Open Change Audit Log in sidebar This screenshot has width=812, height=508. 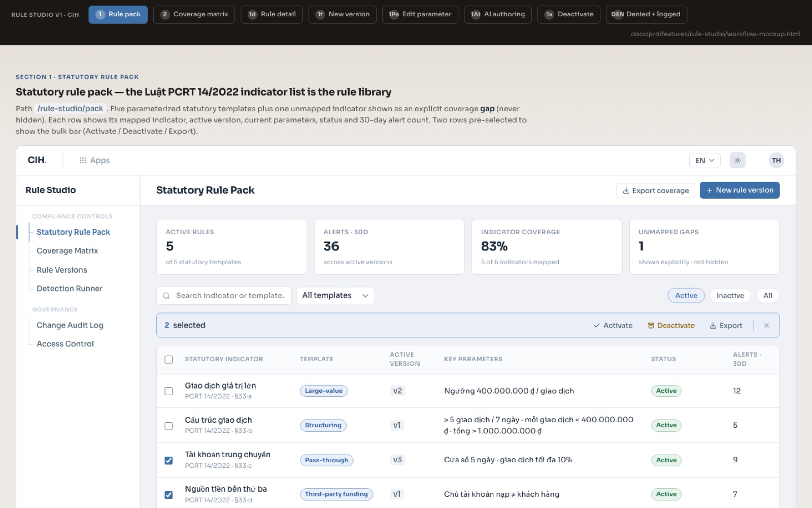(70, 326)
